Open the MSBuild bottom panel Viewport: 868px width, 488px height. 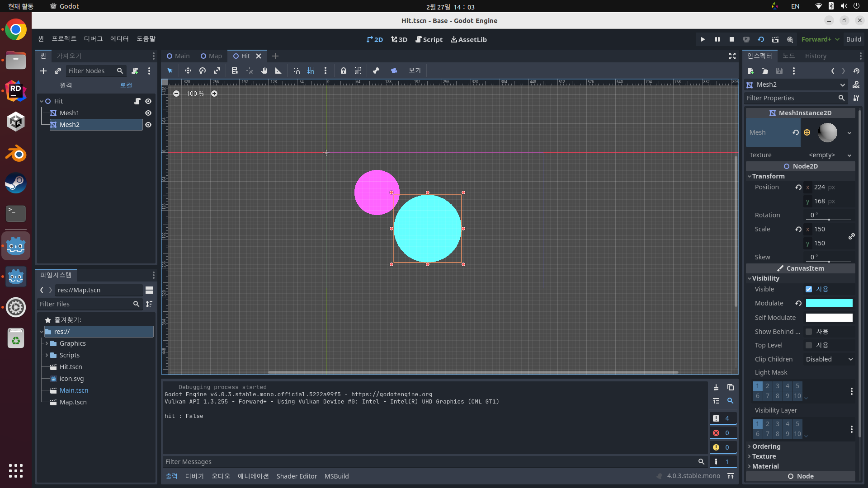pyautogui.click(x=336, y=476)
